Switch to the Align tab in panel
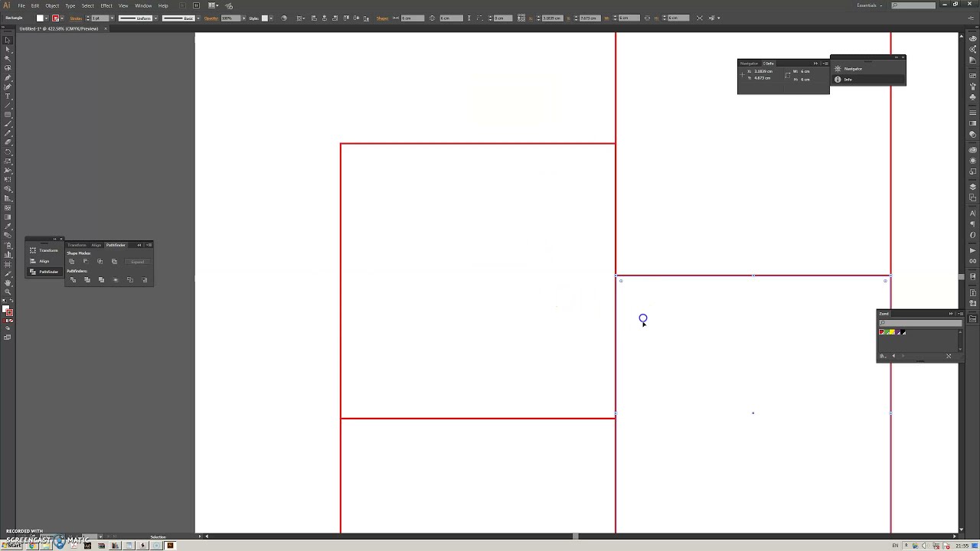980x551 pixels. tap(96, 245)
